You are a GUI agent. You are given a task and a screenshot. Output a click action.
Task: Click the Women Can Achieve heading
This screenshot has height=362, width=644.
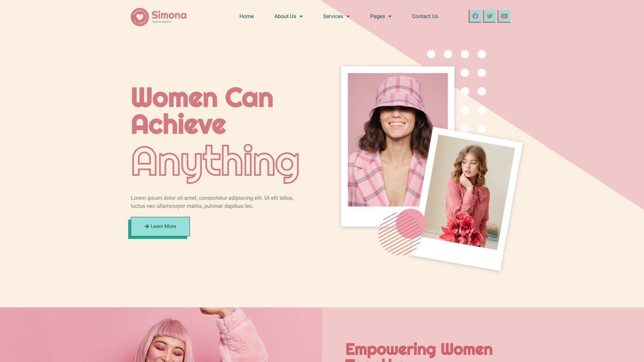[202, 111]
